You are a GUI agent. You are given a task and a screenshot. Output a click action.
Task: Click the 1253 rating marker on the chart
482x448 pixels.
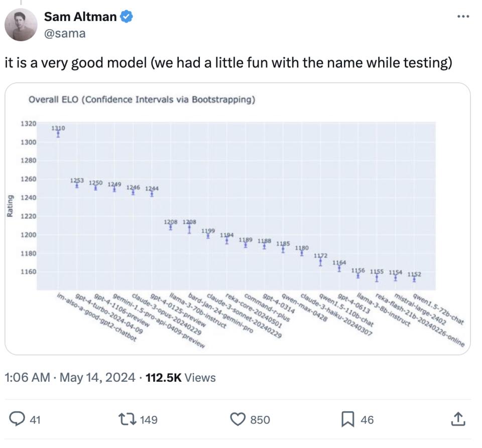[x=77, y=185]
